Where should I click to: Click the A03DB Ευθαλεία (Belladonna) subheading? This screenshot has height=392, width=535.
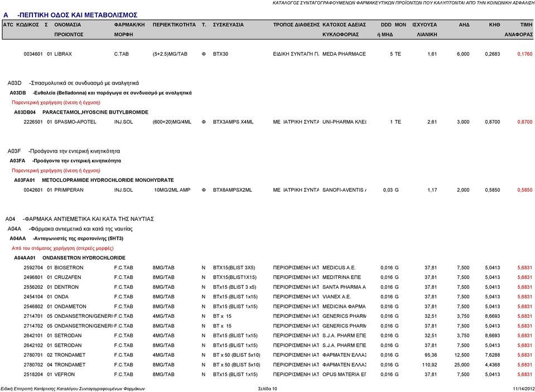tap(100, 93)
